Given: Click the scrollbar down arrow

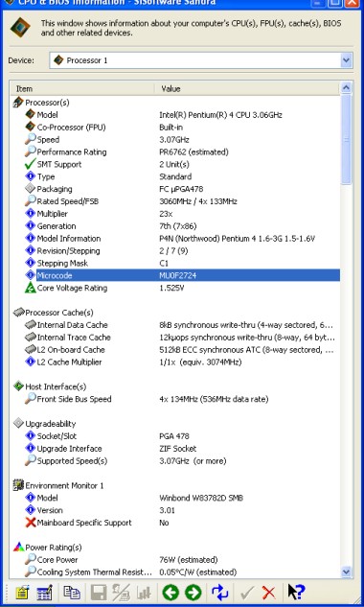Looking at the screenshot, I should pyautogui.click(x=346, y=572).
